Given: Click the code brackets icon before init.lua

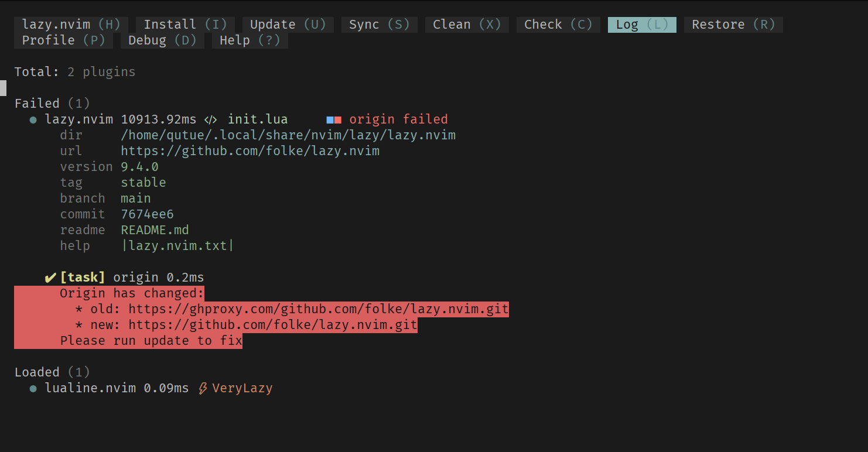Looking at the screenshot, I should pyautogui.click(x=210, y=119).
